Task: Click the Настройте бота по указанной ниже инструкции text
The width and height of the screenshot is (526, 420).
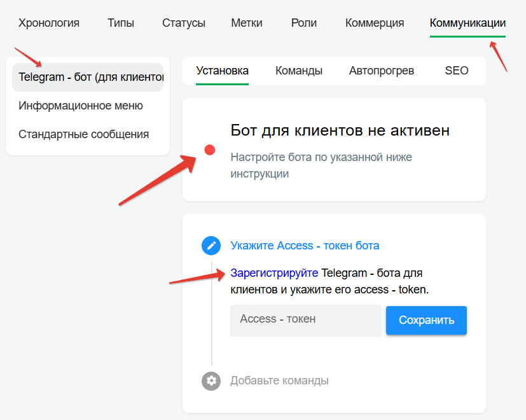Action: pyautogui.click(x=321, y=165)
